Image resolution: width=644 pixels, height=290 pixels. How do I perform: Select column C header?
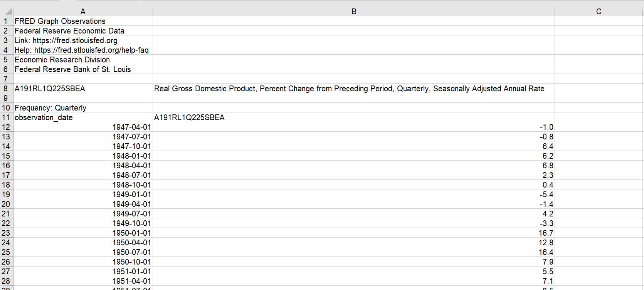599,12
